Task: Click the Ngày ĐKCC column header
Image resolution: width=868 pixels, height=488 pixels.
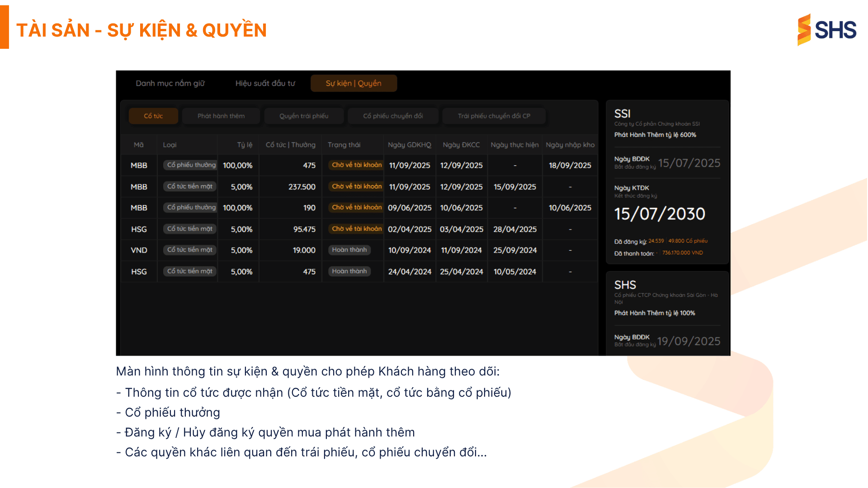Action: pyautogui.click(x=461, y=145)
